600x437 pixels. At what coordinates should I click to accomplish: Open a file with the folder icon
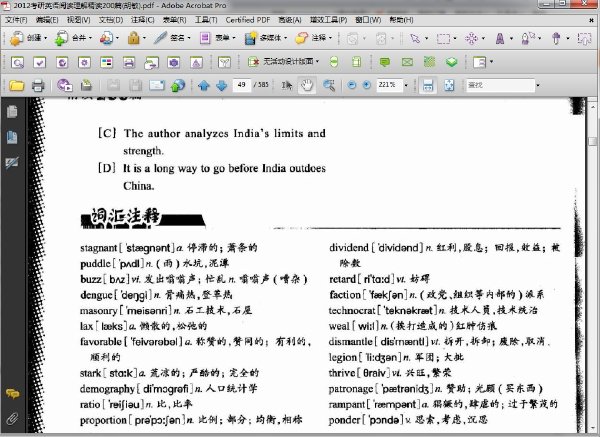coord(16,85)
